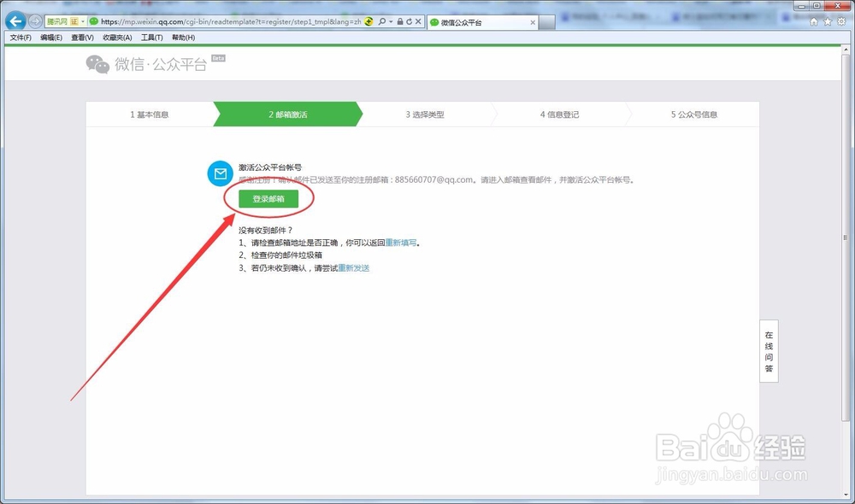855x504 pixels.
Task: Click the browser back arrow button
Action: point(15,21)
